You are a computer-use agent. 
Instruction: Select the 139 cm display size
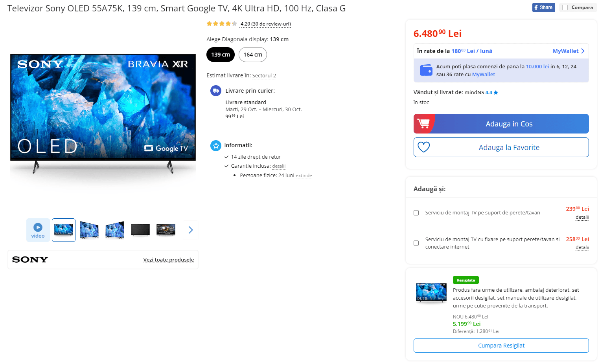click(x=221, y=55)
